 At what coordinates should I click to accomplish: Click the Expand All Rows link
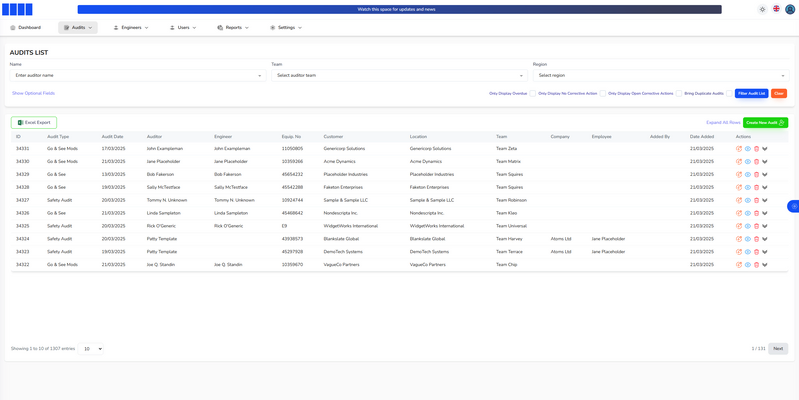coord(723,122)
